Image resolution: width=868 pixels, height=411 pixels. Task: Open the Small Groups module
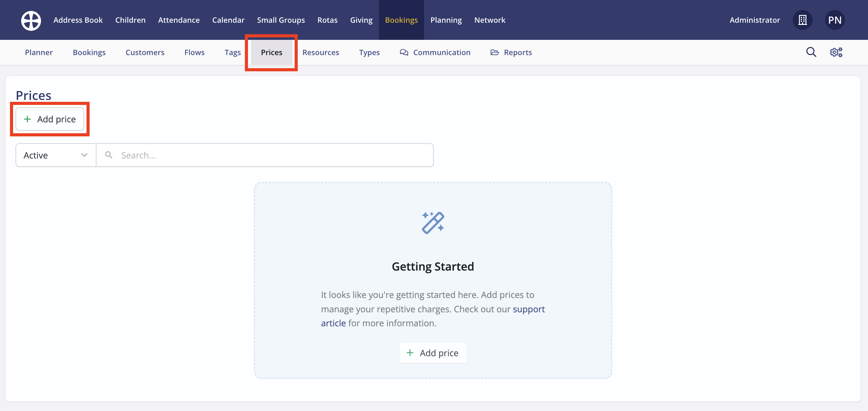click(281, 20)
